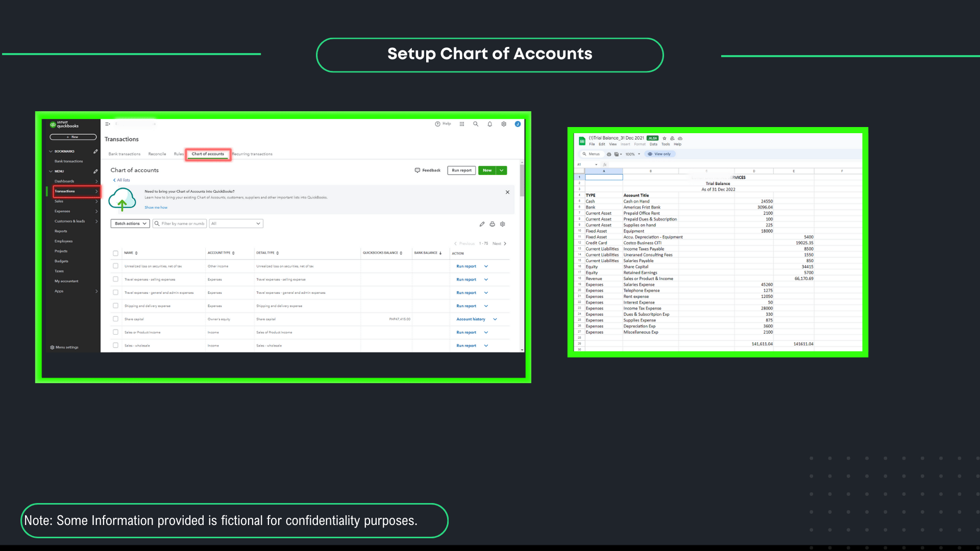Screen dimensions: 980x551
Task: Click the Run report outlined button
Action: (x=461, y=170)
